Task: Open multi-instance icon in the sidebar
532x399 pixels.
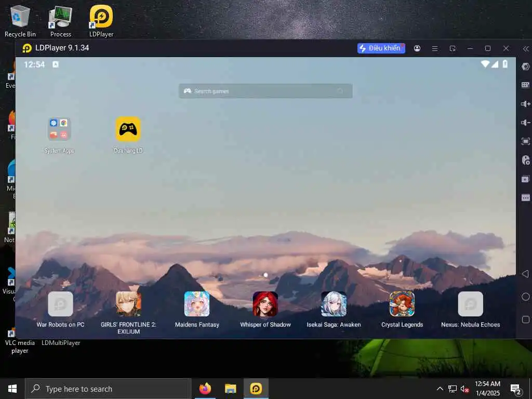Action: tap(526, 179)
